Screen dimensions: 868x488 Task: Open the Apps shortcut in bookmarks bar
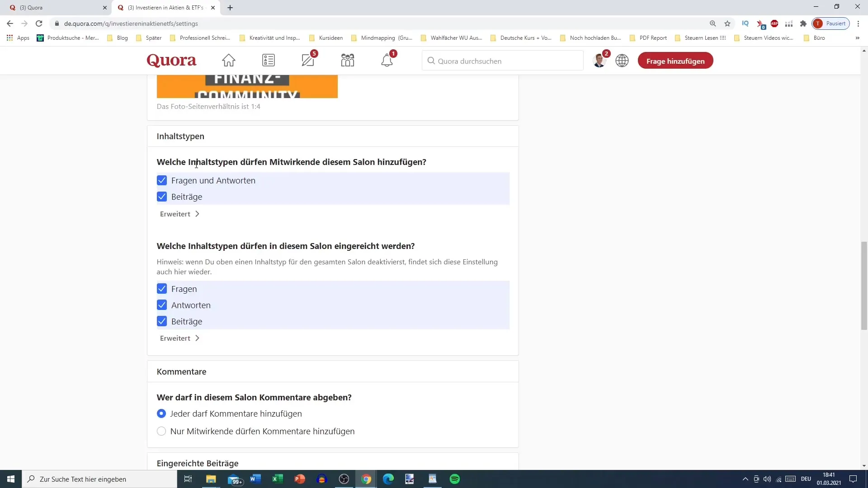18,38
